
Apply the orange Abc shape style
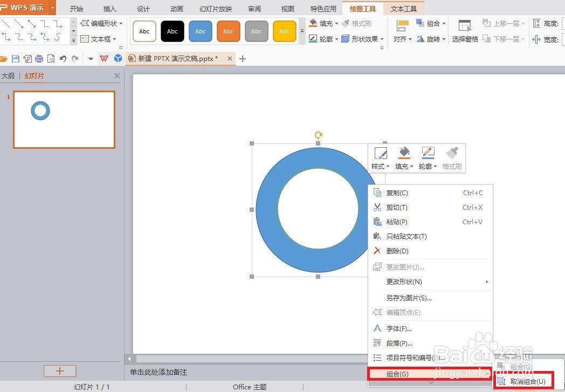[228, 31]
